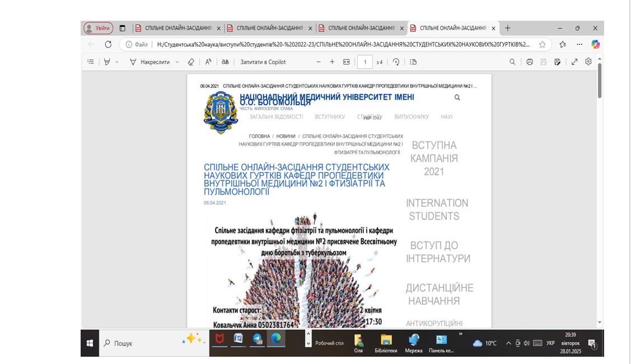Zoom in with the plus button
The image size is (631, 364).
332,62
